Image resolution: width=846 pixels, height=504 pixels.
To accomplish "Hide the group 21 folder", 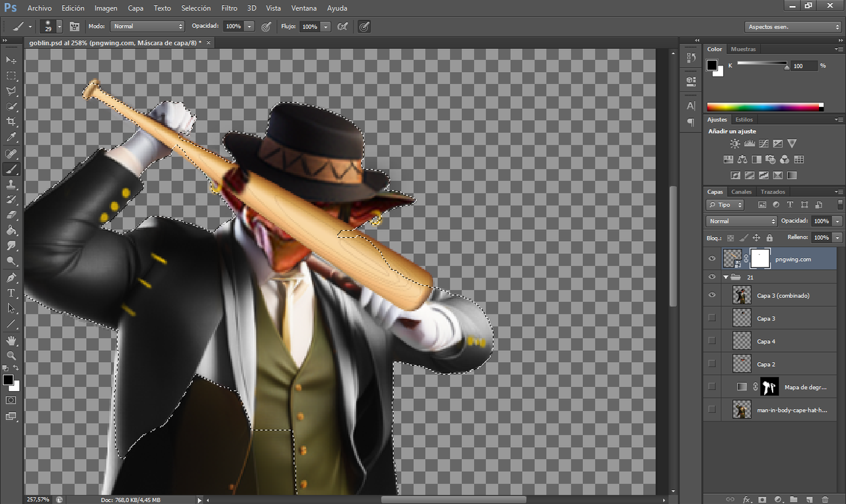I will click(712, 277).
